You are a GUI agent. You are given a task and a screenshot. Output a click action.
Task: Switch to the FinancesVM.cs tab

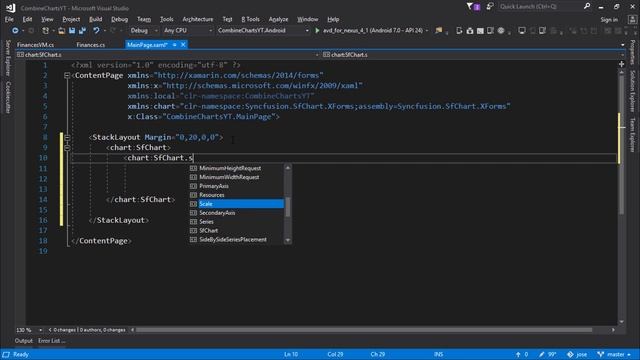click(x=36, y=45)
